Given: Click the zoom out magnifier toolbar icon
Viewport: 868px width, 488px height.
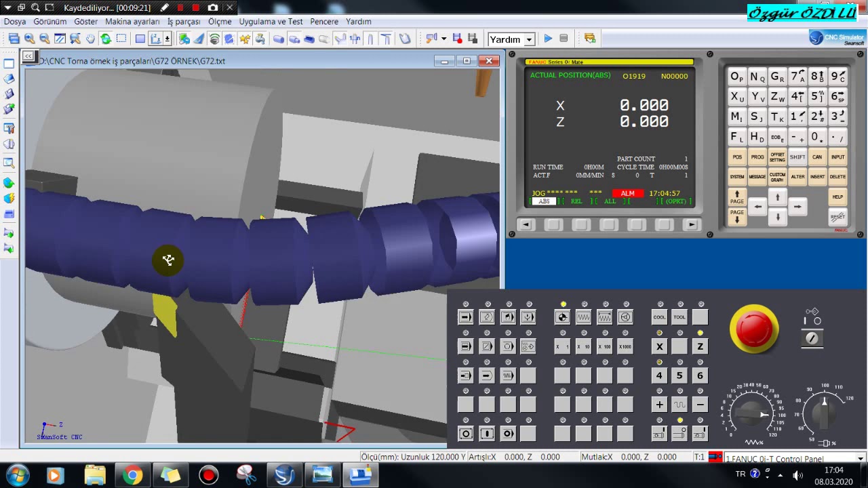Looking at the screenshot, I should click(x=44, y=39).
